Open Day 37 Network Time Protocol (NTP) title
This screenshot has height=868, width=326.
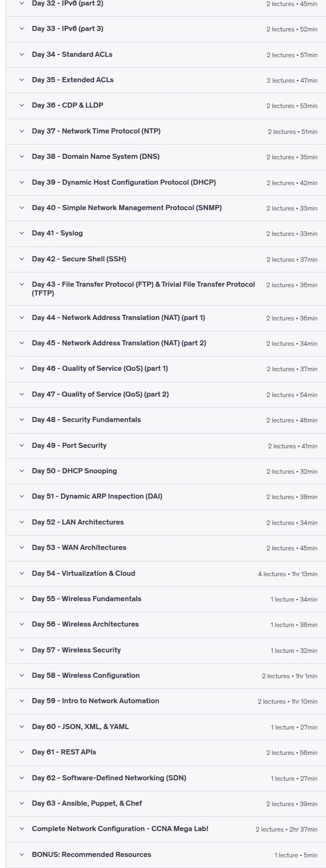(96, 131)
